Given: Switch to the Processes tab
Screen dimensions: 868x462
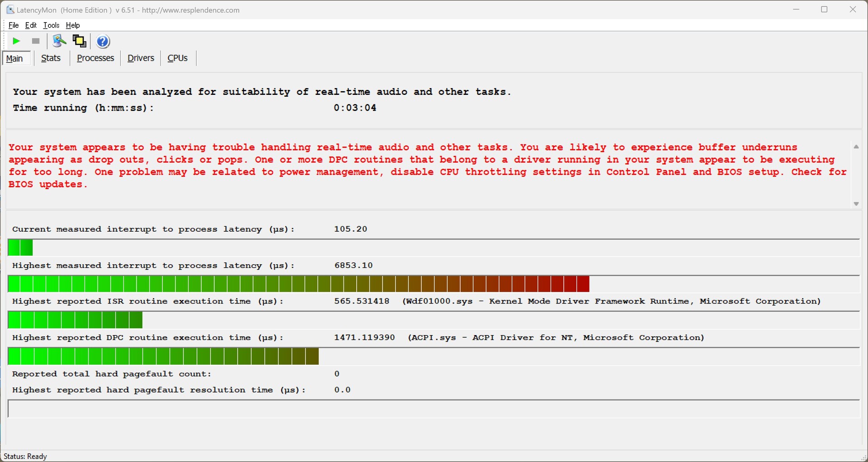Looking at the screenshot, I should tap(95, 58).
